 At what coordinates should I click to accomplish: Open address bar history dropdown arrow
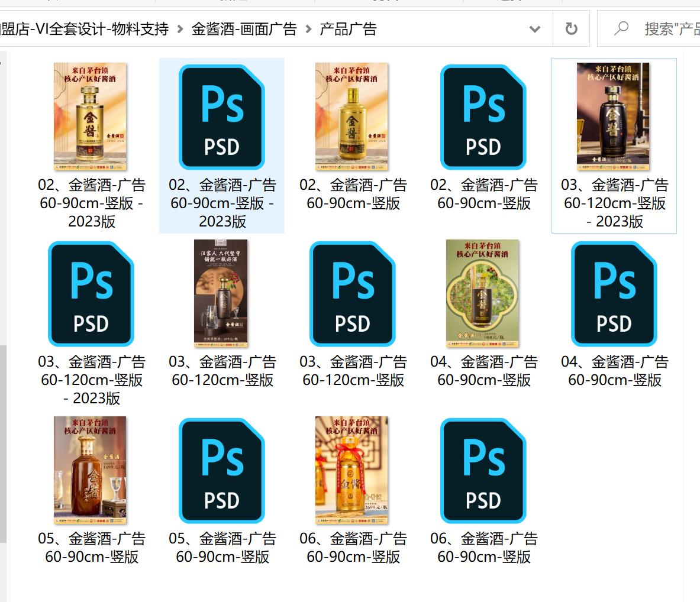pyautogui.click(x=535, y=30)
